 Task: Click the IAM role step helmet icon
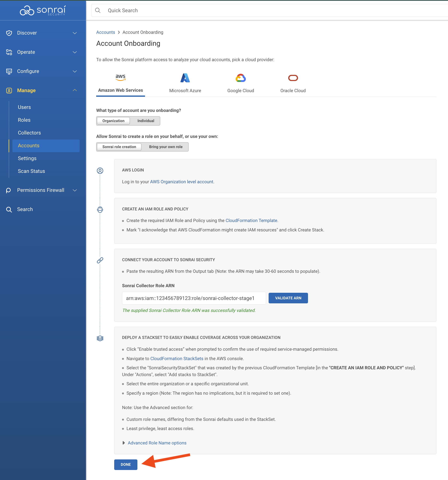pos(100,210)
